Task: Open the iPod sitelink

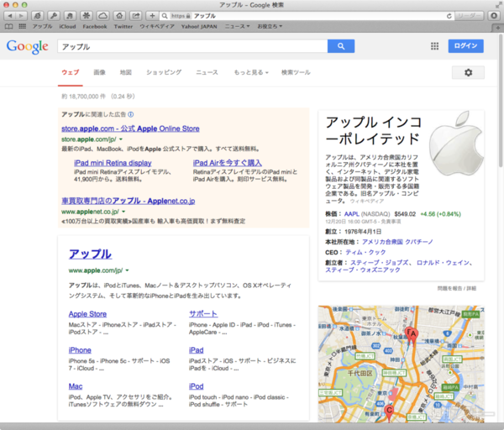Action: (x=196, y=386)
